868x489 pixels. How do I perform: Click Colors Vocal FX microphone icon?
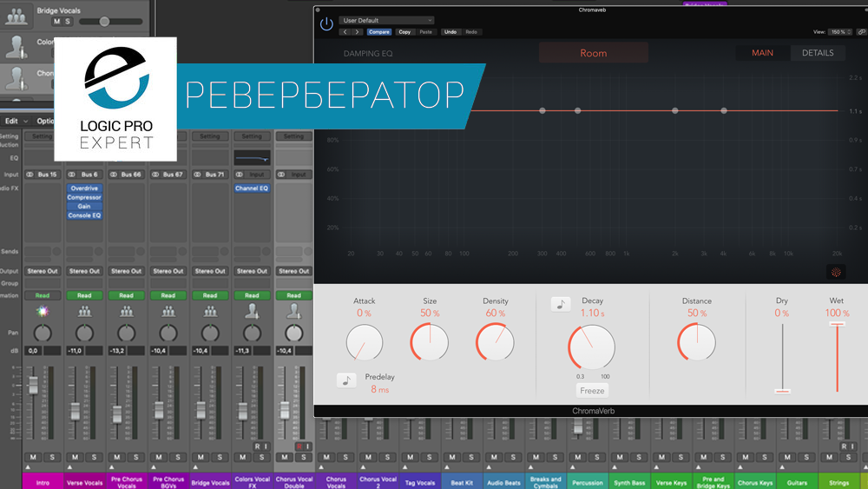click(252, 311)
